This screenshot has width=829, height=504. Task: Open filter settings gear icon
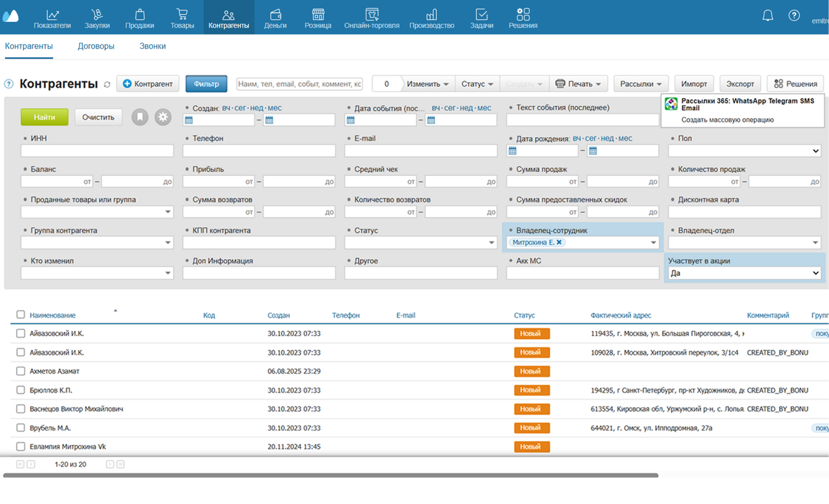pyautogui.click(x=163, y=117)
